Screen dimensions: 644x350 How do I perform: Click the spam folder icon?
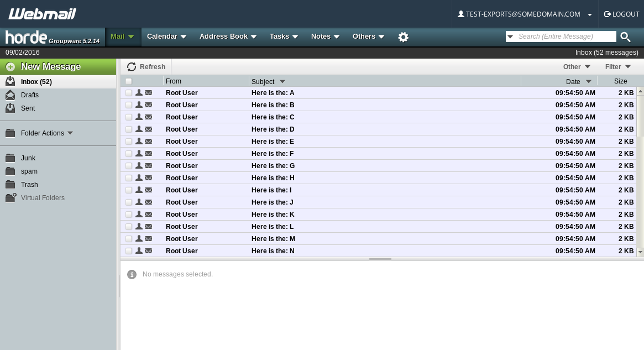(11, 171)
